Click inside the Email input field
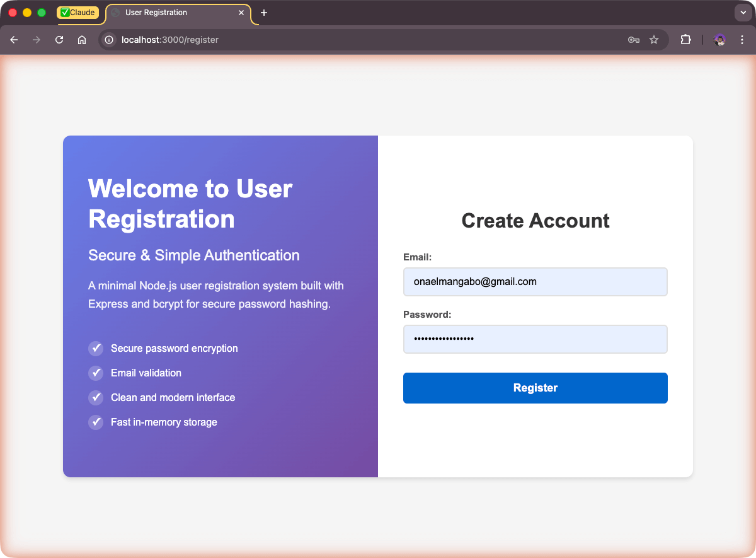Image resolution: width=756 pixels, height=558 pixels. point(535,281)
